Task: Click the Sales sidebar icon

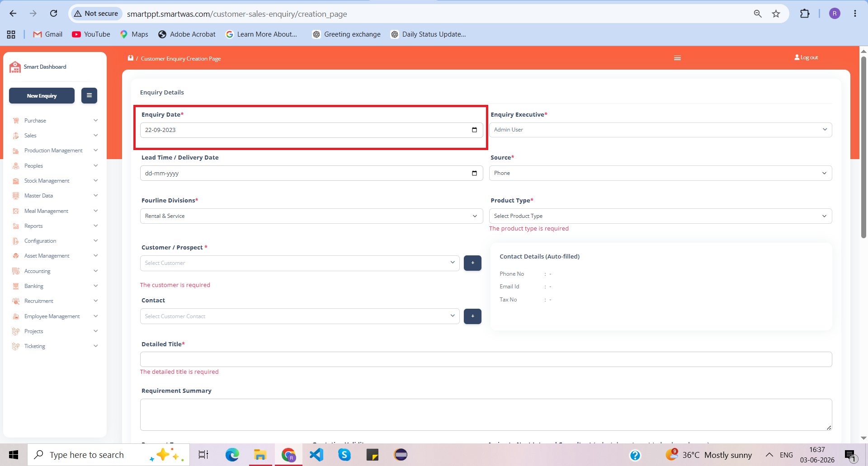Action: [x=16, y=136]
